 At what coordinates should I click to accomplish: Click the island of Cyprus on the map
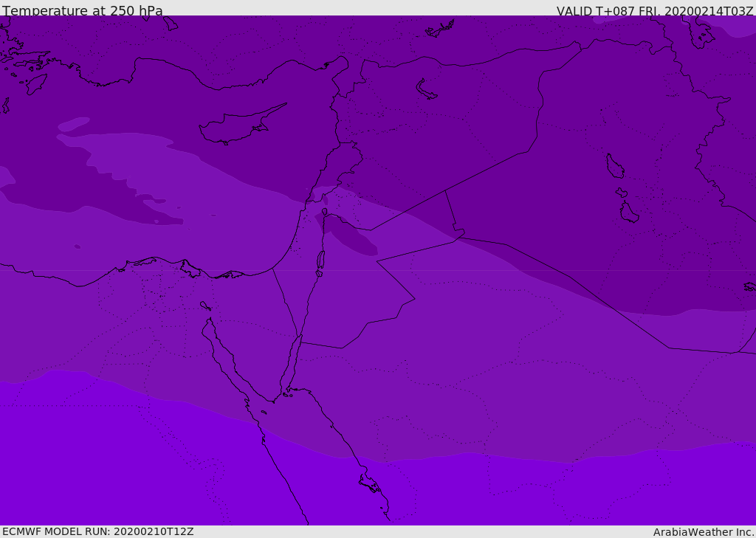pos(242,125)
